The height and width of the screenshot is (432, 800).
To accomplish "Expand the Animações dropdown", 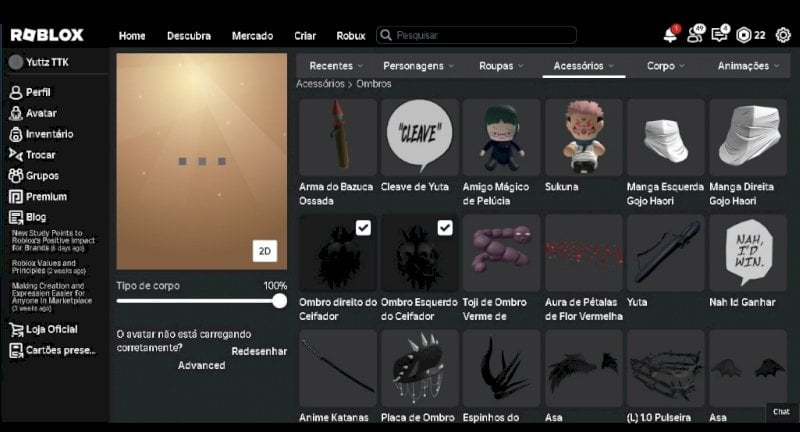I will [x=748, y=66].
